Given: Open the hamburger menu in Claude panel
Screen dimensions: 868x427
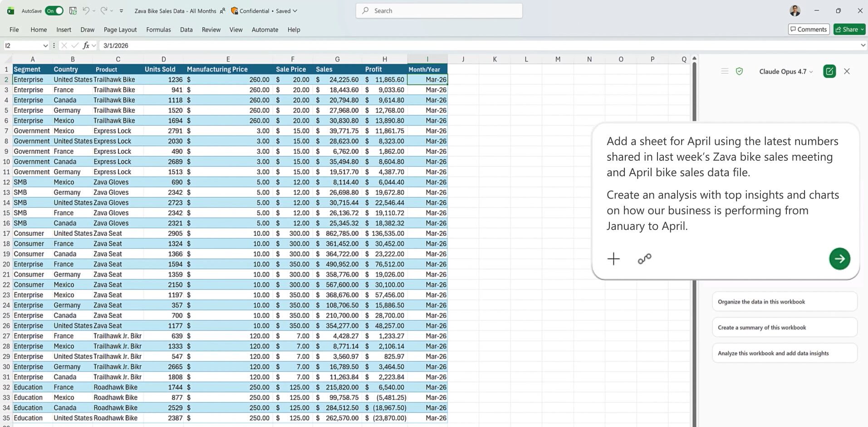Looking at the screenshot, I should [725, 71].
